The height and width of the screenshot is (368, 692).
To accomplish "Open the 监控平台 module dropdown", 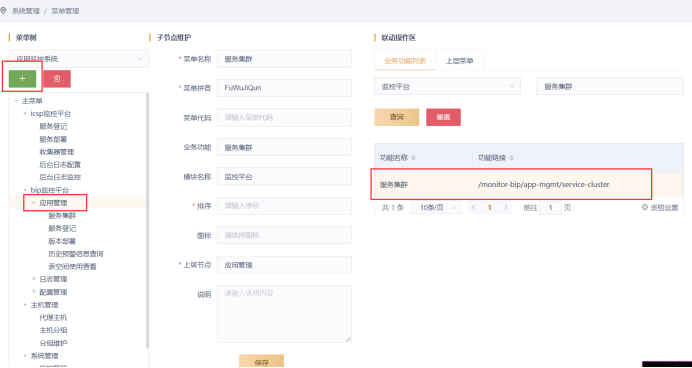I will (447, 86).
